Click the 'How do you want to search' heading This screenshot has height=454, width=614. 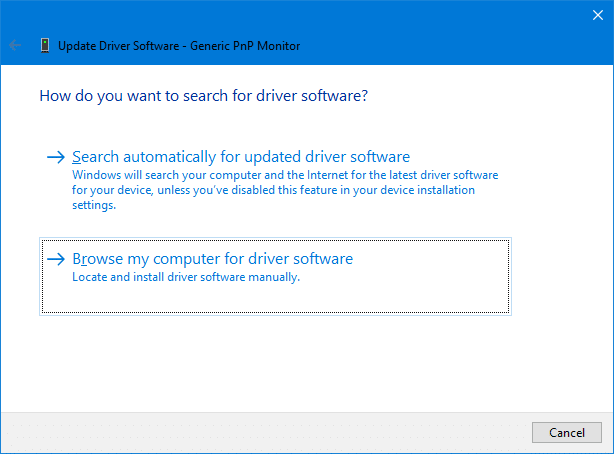[x=204, y=97]
